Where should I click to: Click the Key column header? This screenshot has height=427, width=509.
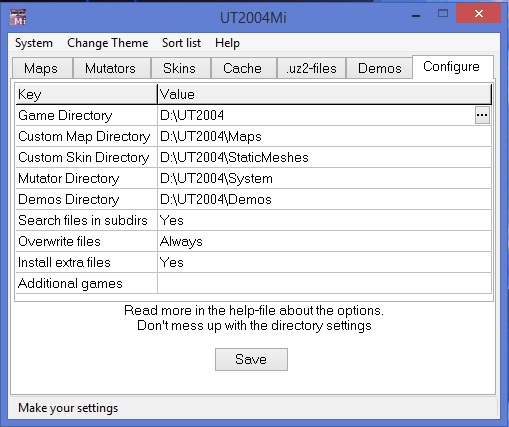click(86, 94)
